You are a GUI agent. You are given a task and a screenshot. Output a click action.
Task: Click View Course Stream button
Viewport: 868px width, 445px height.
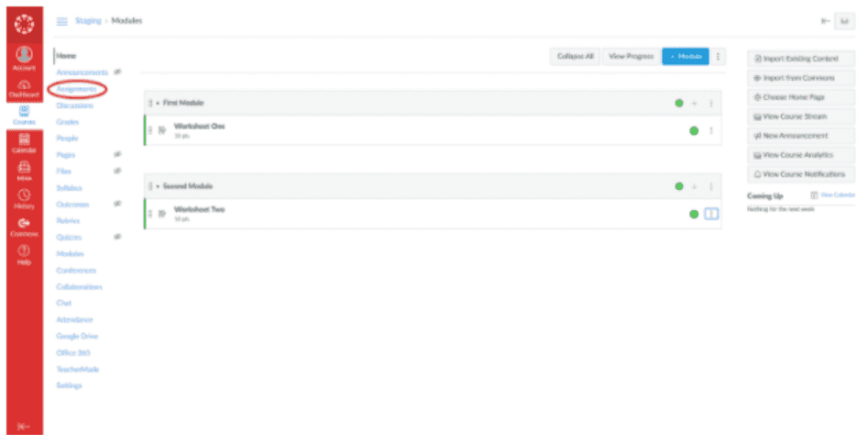pos(800,117)
